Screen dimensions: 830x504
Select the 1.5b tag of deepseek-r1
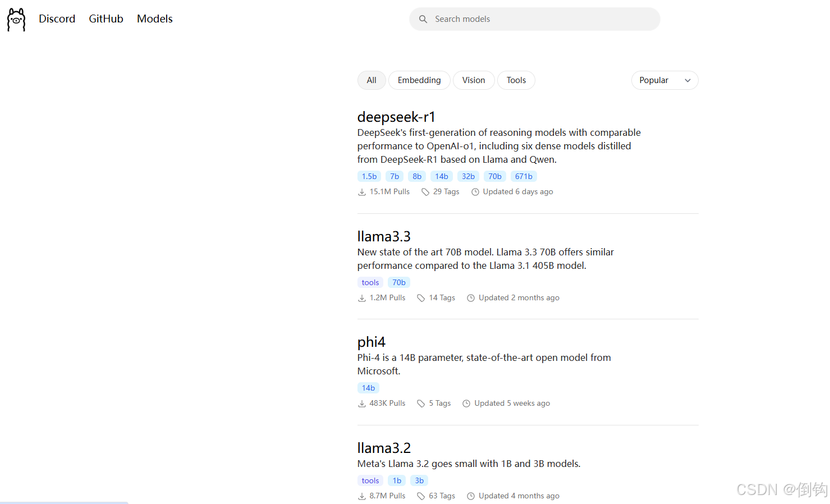pos(369,176)
